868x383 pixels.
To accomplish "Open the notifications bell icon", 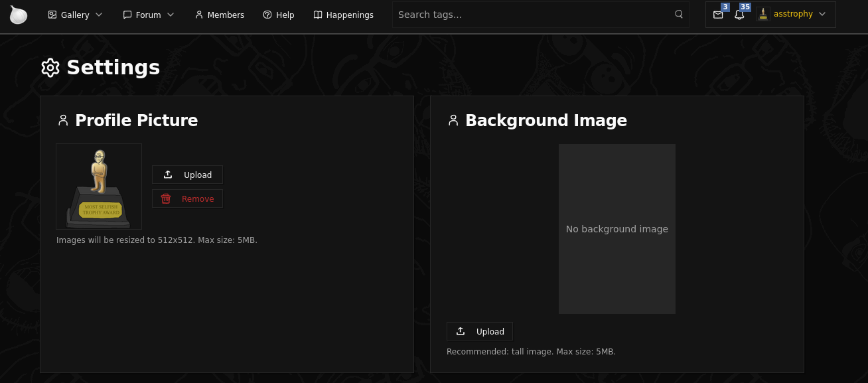I will (x=739, y=15).
